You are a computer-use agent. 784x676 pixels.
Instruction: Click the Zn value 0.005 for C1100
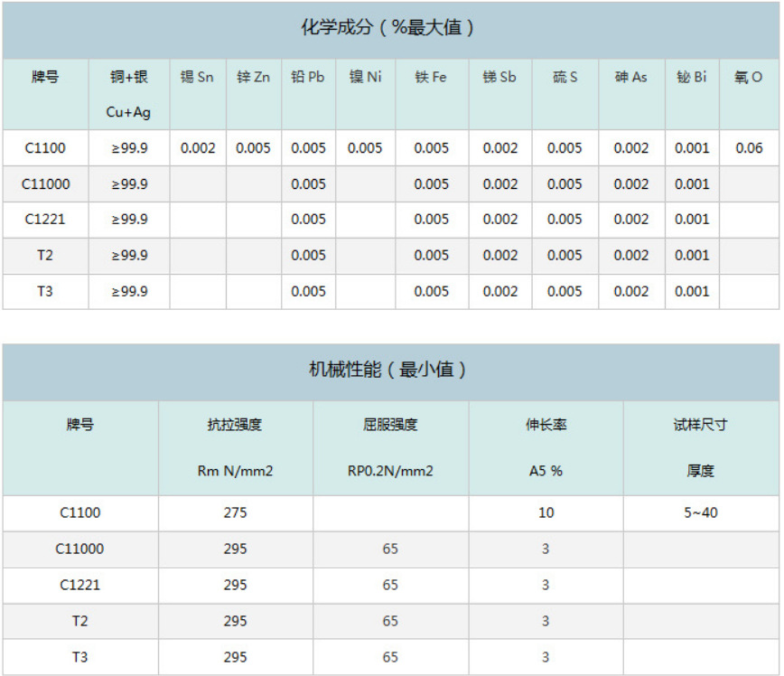click(x=254, y=148)
